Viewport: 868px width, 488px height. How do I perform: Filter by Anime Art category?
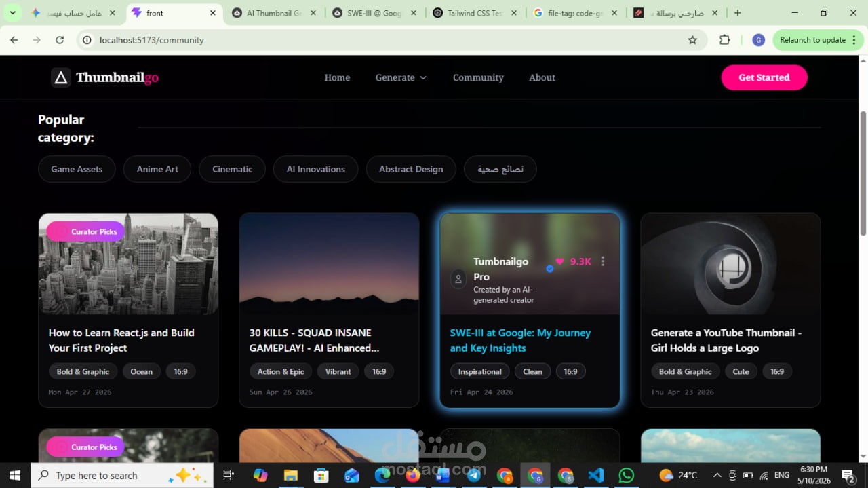point(157,169)
